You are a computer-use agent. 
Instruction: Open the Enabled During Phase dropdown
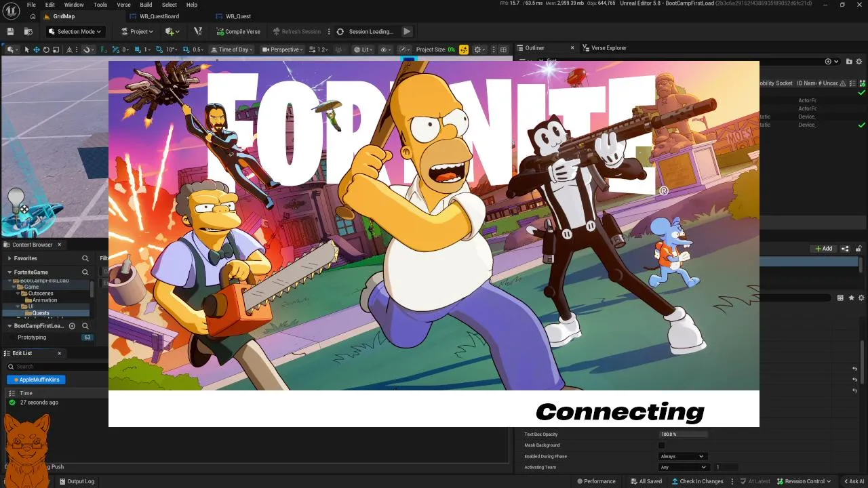pos(683,456)
